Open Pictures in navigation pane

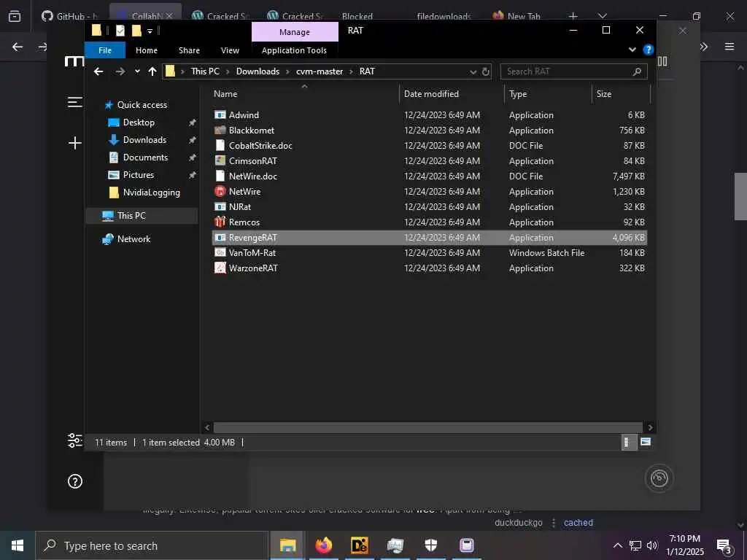pos(138,175)
